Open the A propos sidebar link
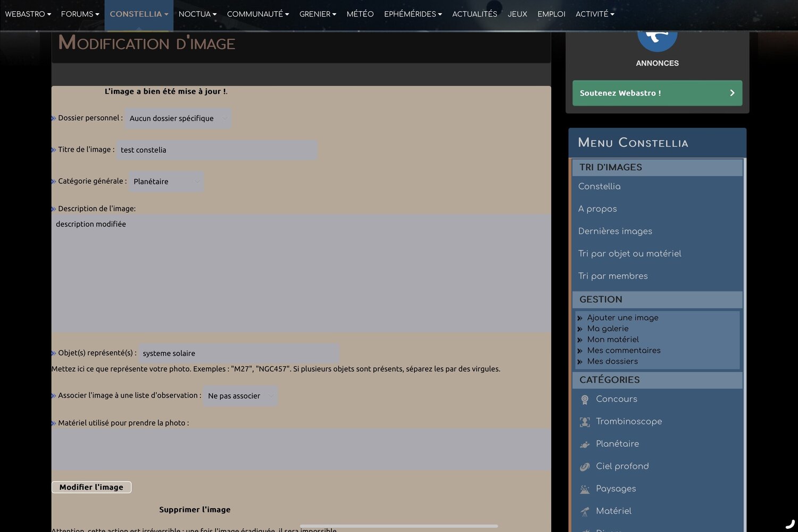 click(x=597, y=209)
